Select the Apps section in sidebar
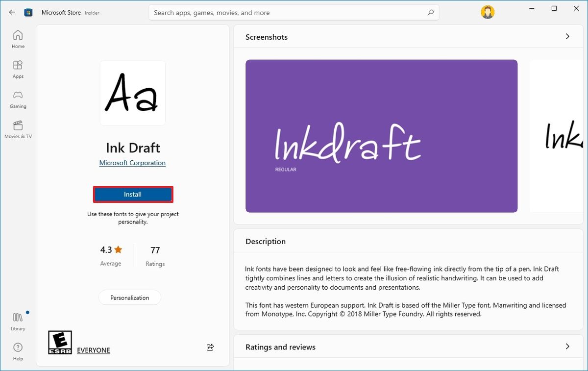 coord(18,69)
